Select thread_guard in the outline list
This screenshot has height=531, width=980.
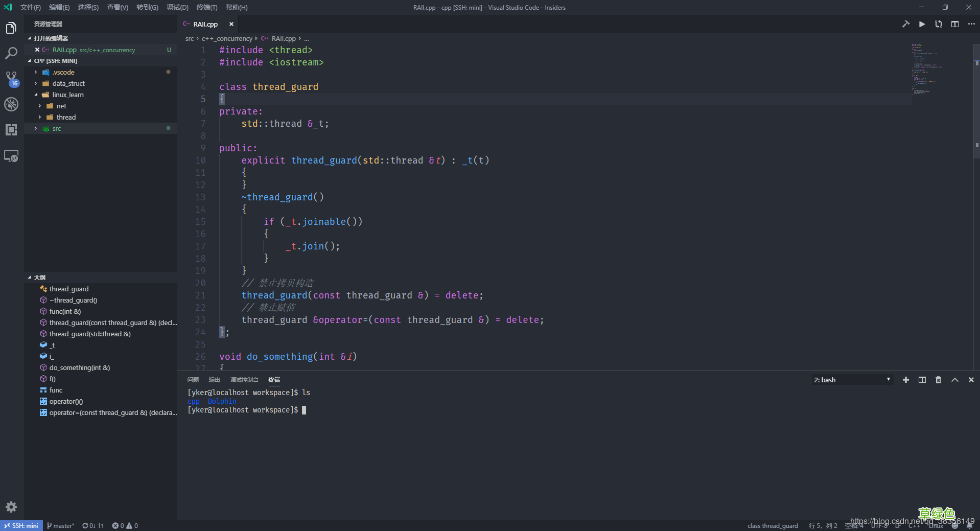(x=68, y=288)
